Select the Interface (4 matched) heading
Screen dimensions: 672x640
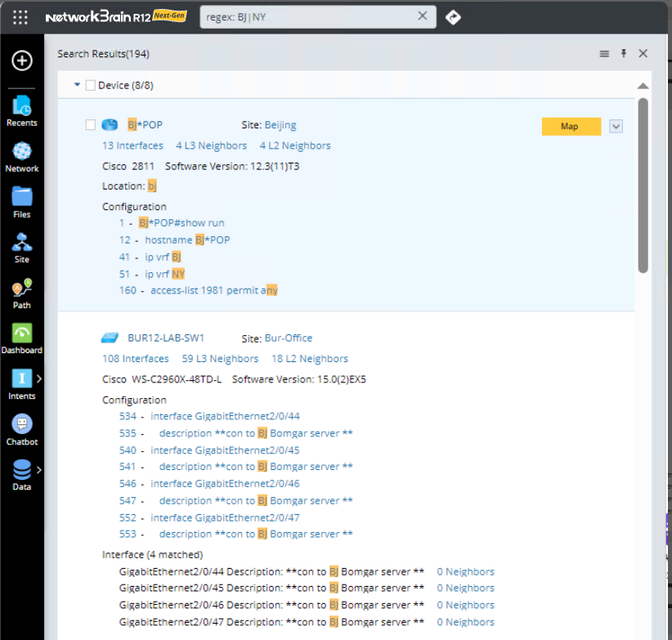click(153, 555)
